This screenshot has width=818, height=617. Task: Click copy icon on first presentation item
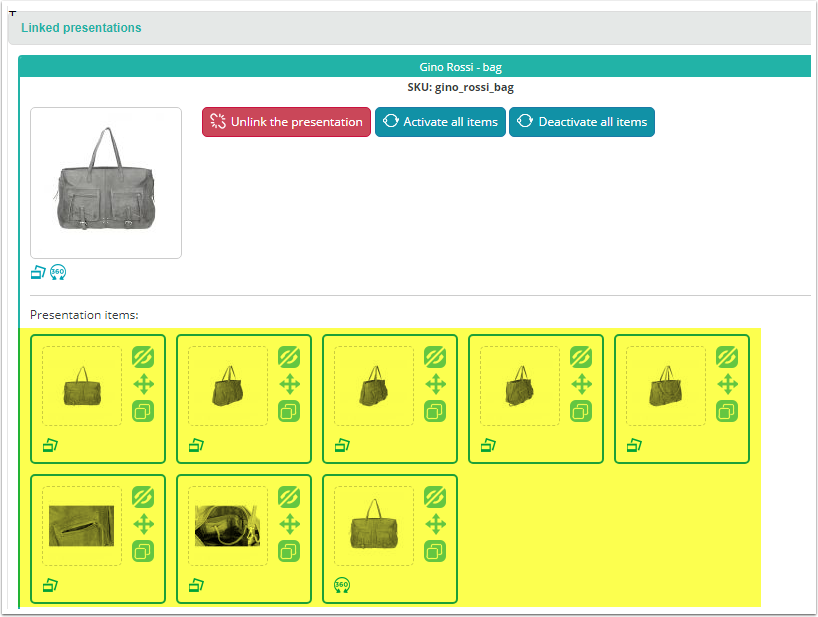click(143, 411)
